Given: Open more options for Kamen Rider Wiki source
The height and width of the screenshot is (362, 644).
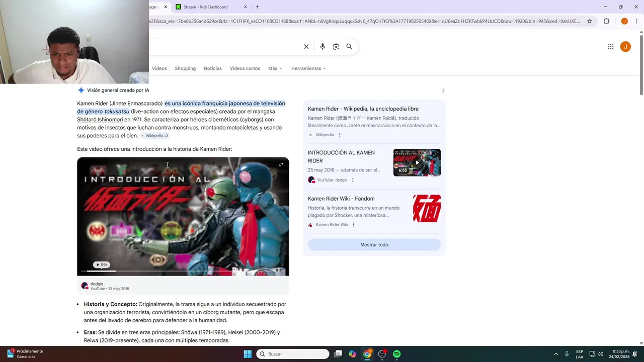Looking at the screenshot, I should 353,225.
